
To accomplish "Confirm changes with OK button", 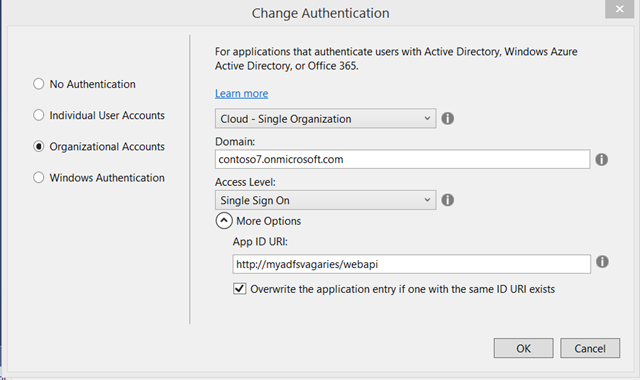I will pos(523,348).
